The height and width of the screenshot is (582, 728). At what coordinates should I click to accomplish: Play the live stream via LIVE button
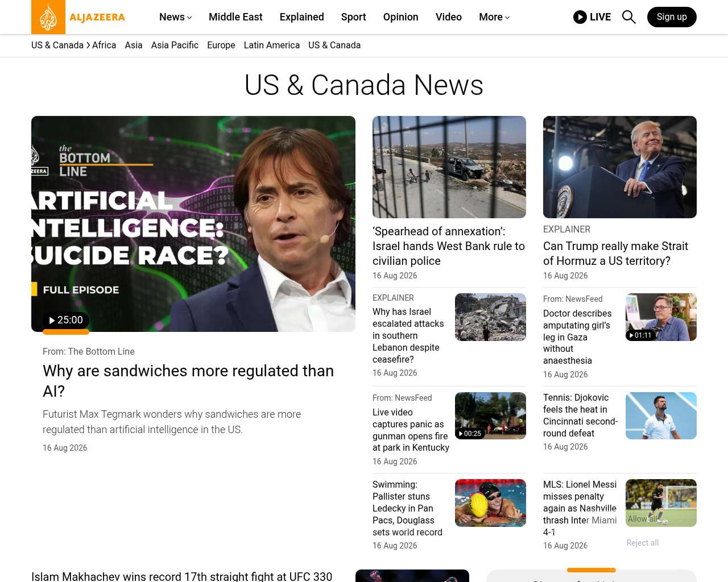tap(592, 17)
